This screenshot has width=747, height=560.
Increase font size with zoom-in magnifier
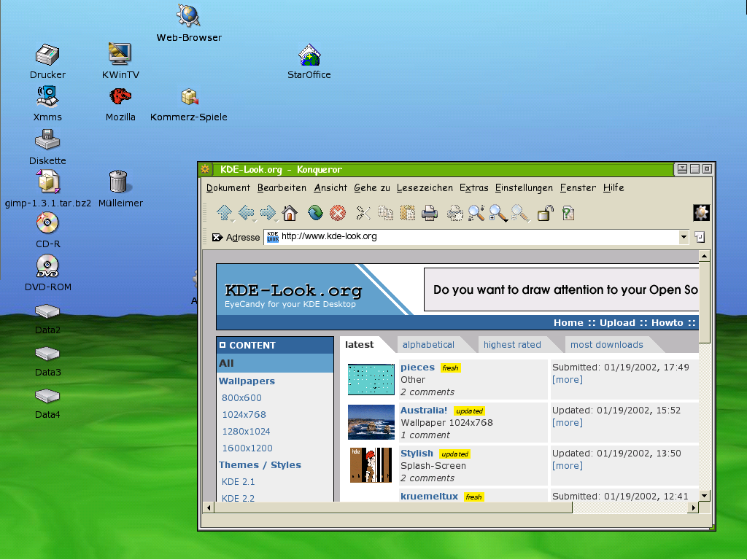498,213
